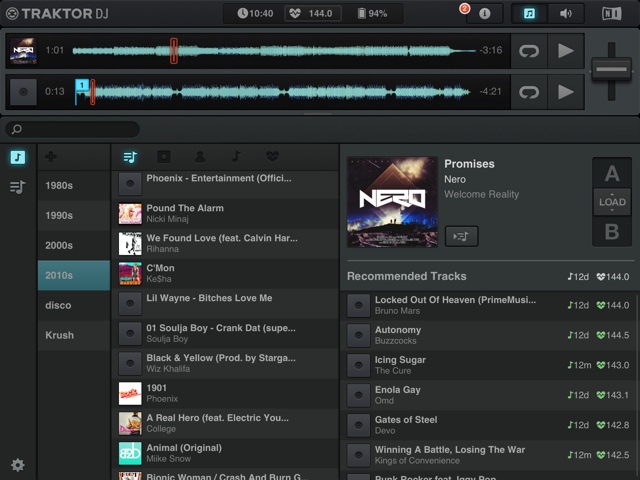Select the 2000s playlist

74,245
